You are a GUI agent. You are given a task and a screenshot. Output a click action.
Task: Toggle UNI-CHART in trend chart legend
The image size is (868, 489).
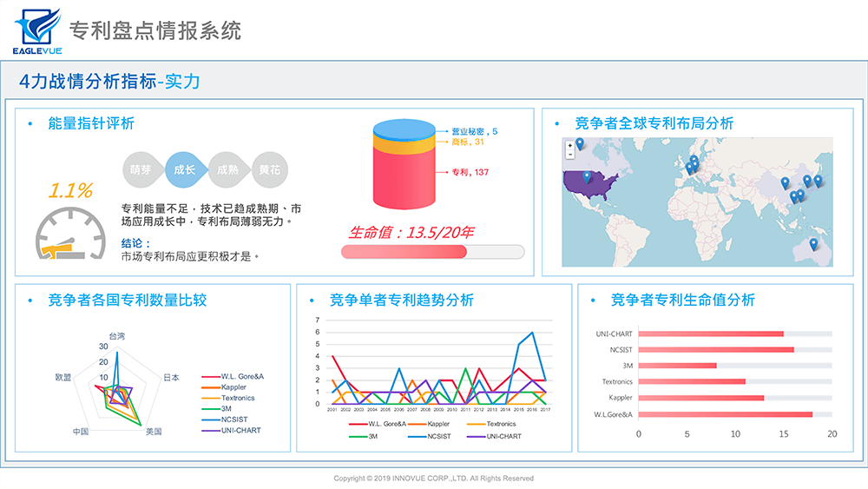[x=495, y=436]
